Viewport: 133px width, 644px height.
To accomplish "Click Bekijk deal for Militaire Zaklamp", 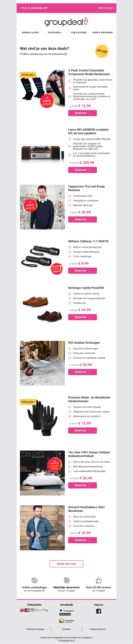I will [82, 271].
